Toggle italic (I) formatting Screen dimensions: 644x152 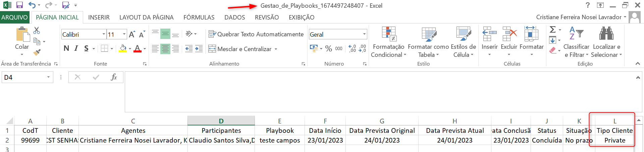pos(76,48)
